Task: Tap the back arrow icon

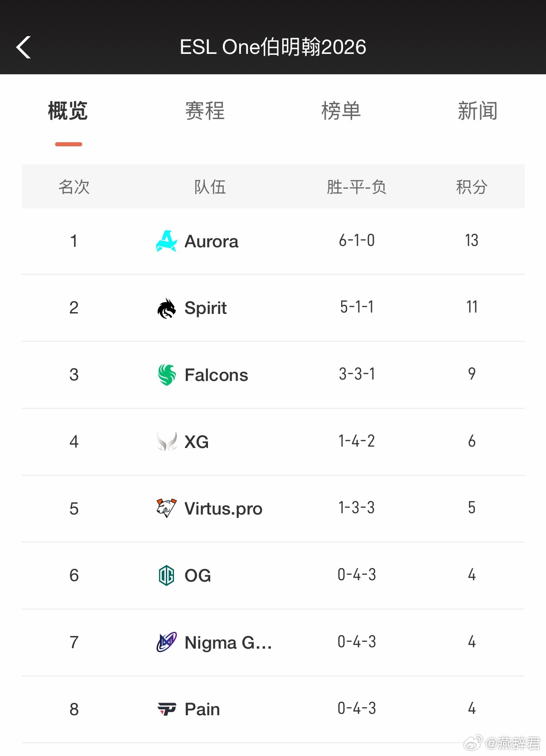Action: (24, 47)
